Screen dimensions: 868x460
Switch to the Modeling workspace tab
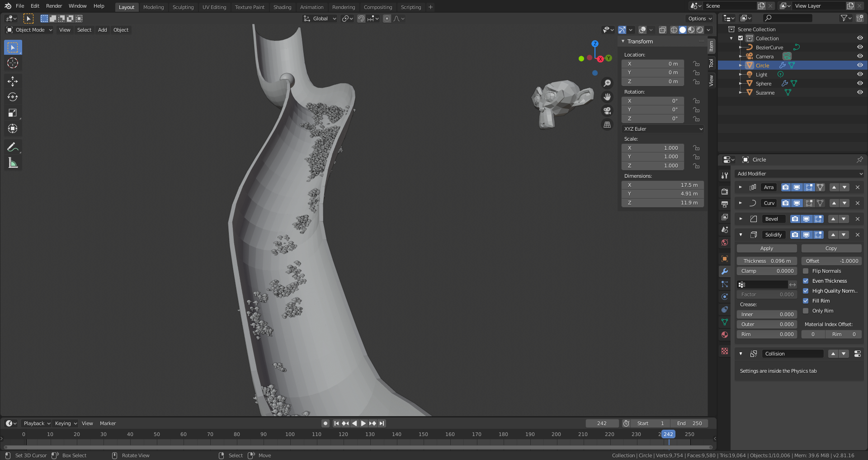(154, 7)
